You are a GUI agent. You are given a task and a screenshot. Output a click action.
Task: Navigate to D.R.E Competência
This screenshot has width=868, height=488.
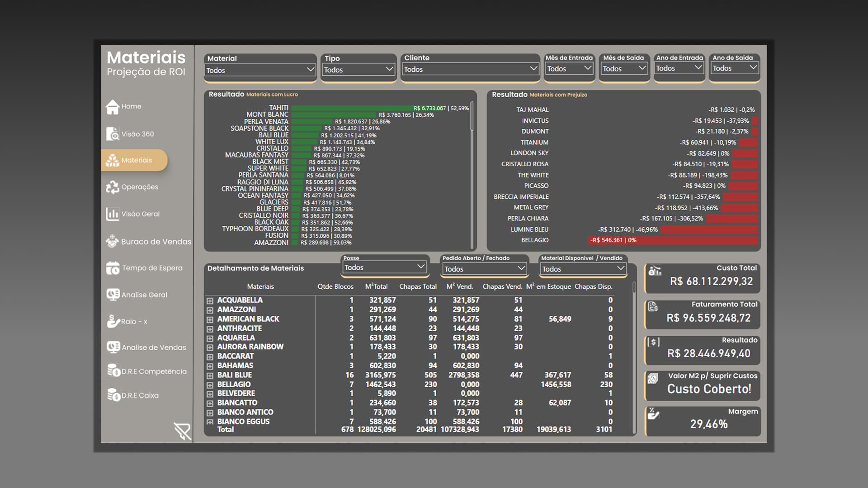click(154, 371)
